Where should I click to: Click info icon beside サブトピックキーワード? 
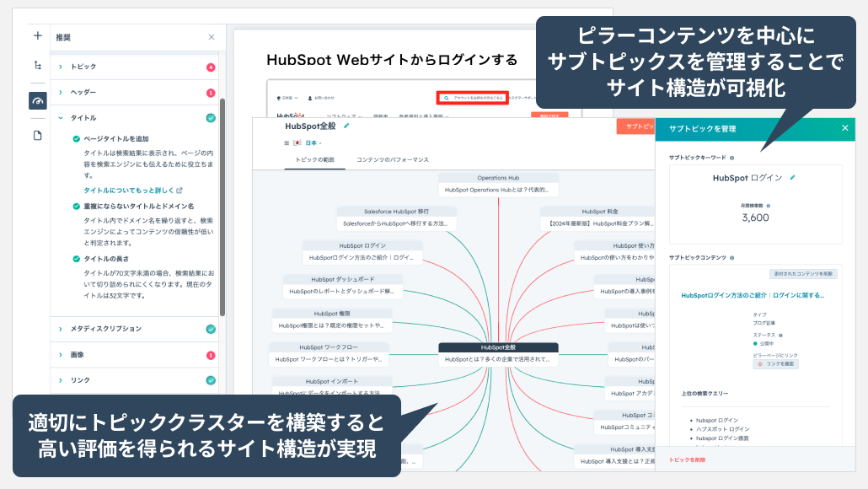click(731, 158)
